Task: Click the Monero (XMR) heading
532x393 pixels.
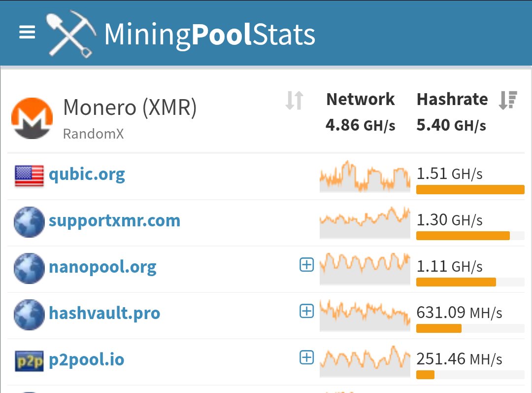Action: coord(130,107)
